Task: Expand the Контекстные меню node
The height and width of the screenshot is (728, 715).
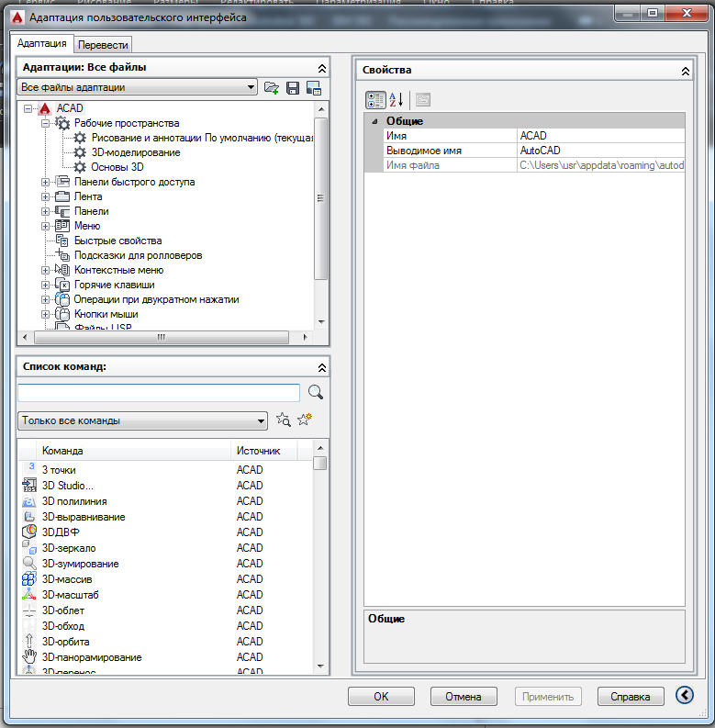Action: [45, 270]
